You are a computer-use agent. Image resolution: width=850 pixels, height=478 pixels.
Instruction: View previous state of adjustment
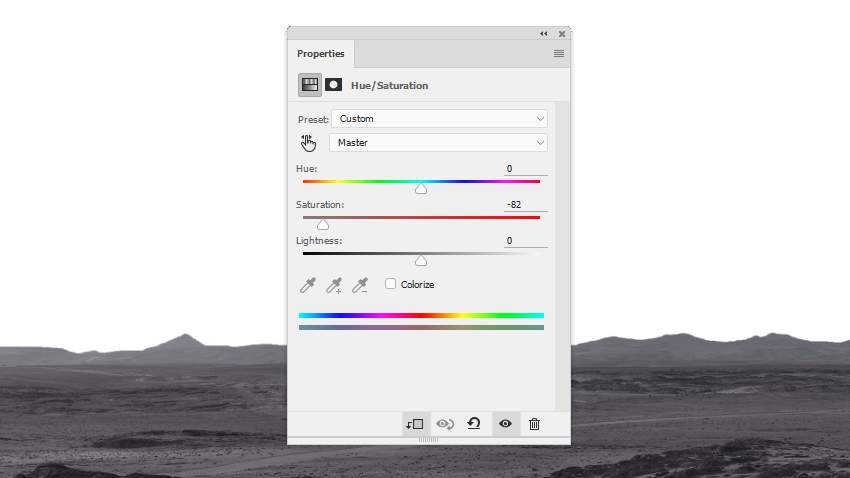446,424
